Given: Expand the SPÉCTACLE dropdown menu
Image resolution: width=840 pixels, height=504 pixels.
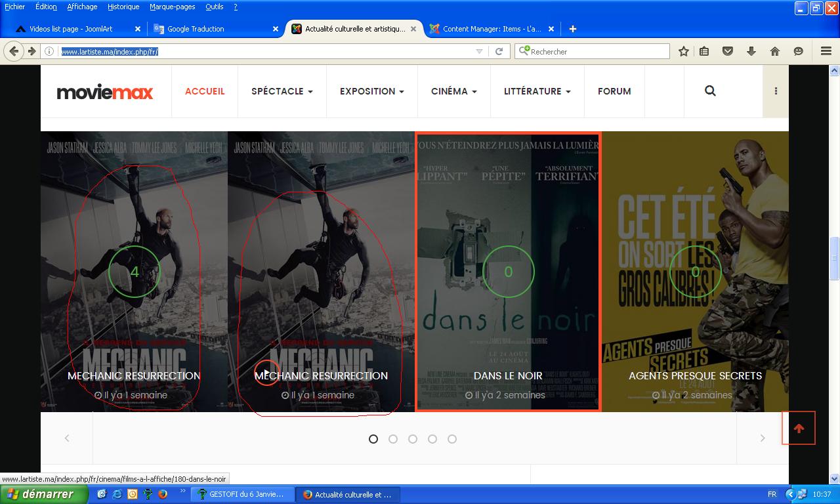Looking at the screenshot, I should pos(282,91).
